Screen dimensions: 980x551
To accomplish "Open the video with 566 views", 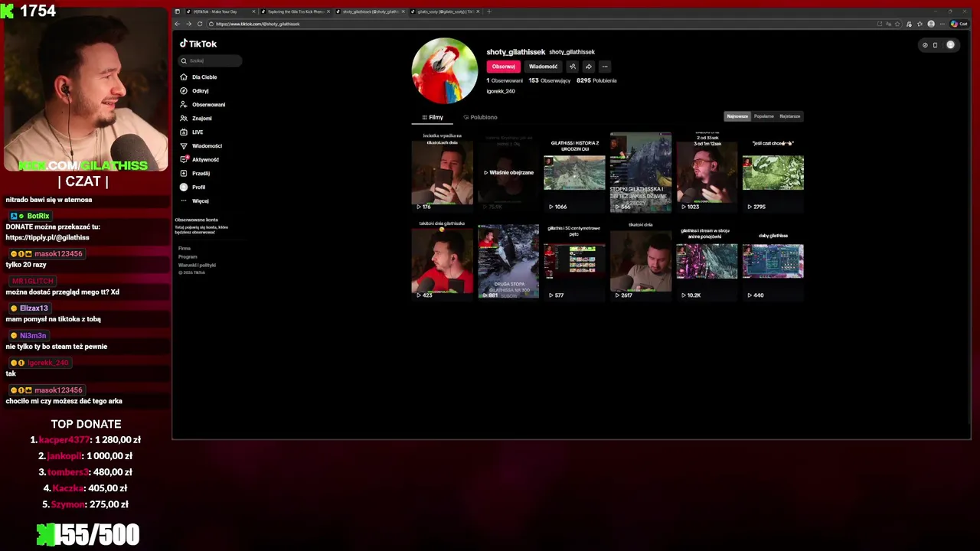I will click(x=641, y=172).
